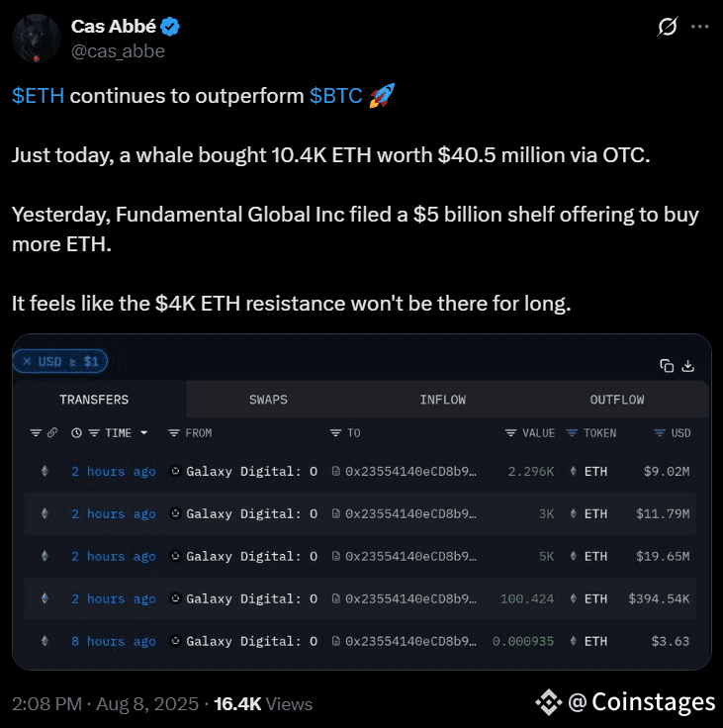The width and height of the screenshot is (723, 728).
Task: Switch to the SWAPS tab
Action: click(x=268, y=400)
